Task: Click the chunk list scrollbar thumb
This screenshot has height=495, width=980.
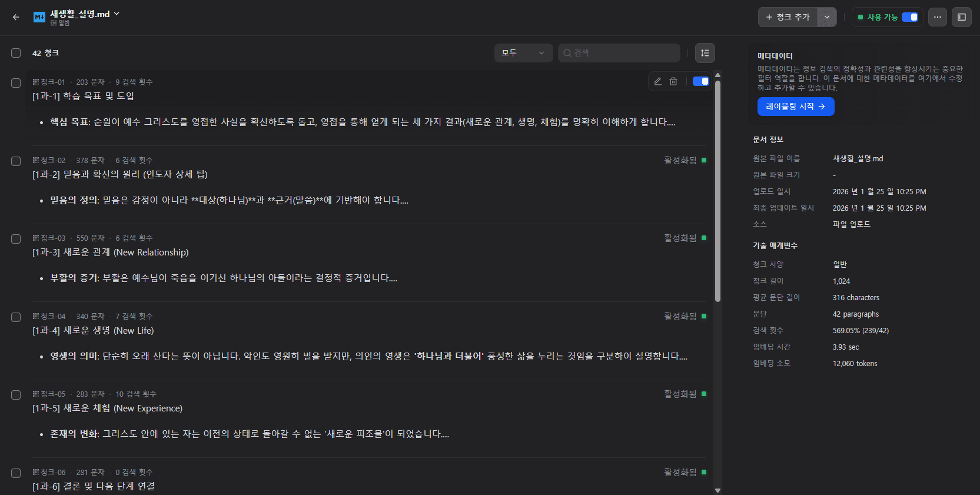Action: 717,191
